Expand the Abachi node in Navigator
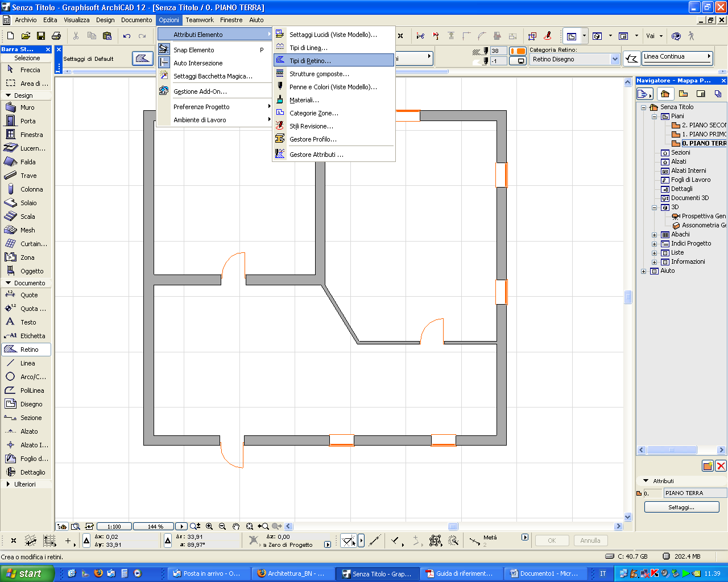 tap(654, 234)
